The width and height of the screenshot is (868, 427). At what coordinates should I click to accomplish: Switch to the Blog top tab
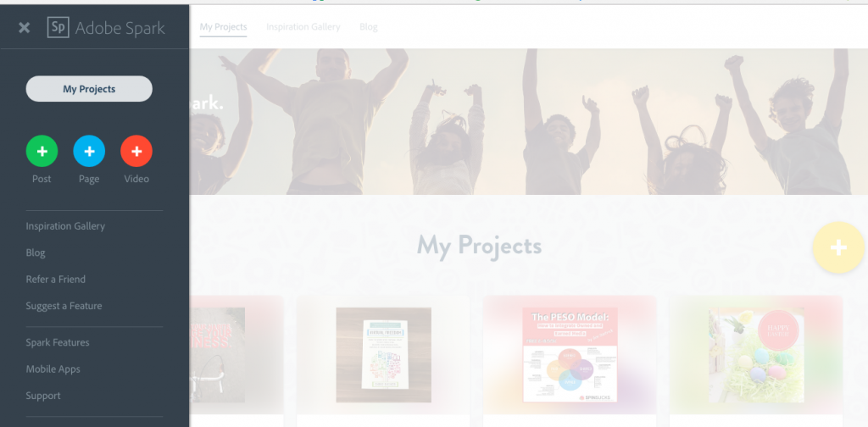(368, 27)
